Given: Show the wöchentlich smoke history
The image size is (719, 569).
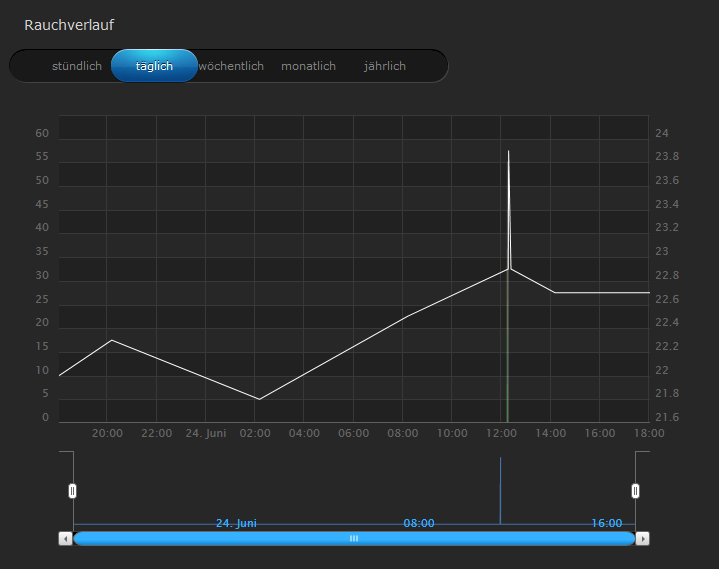Looking at the screenshot, I should pyautogui.click(x=231, y=66).
